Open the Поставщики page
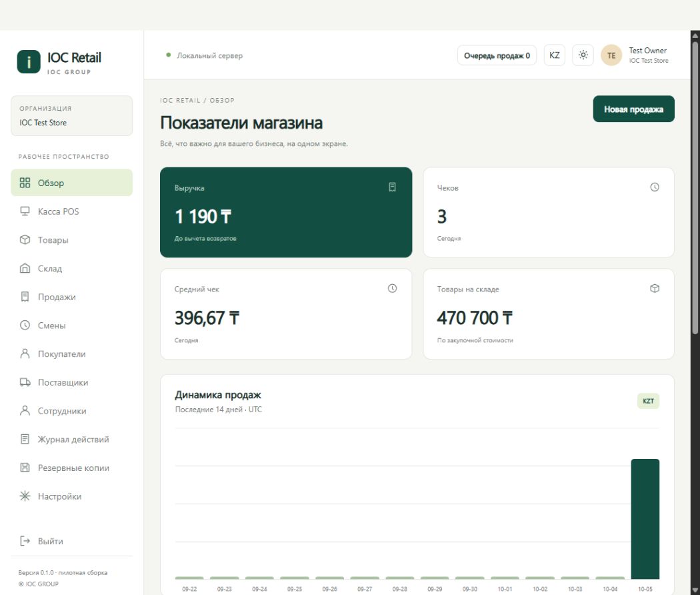Screen dimensions: 700x595 point(71,382)
